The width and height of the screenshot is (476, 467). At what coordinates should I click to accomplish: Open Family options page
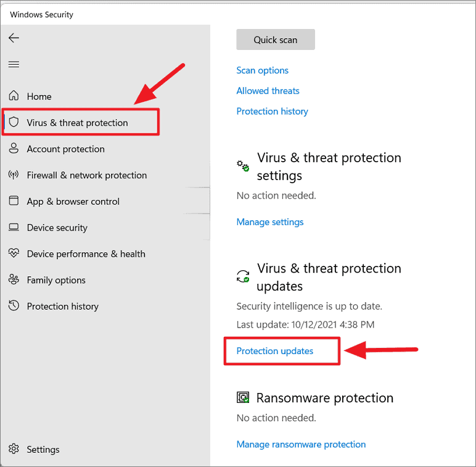click(x=56, y=280)
